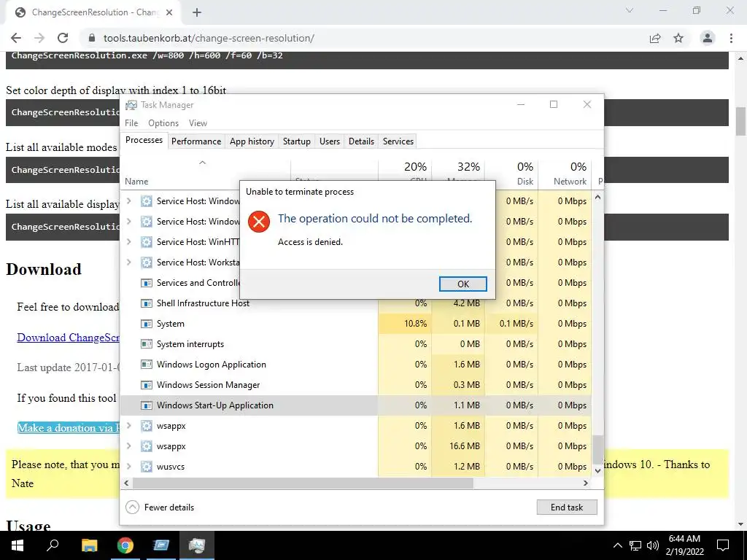
Task: Open the View menu in Task Manager
Action: click(x=198, y=122)
